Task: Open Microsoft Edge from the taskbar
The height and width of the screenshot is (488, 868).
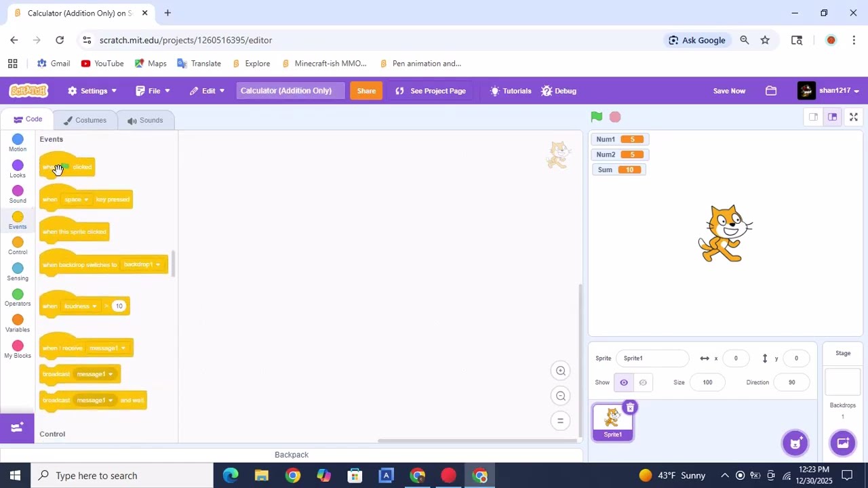Action: 231,475
